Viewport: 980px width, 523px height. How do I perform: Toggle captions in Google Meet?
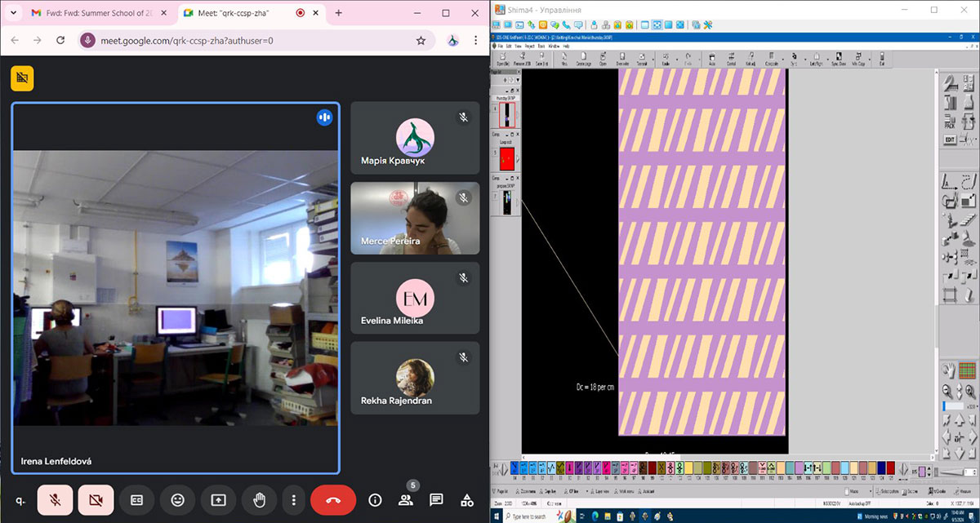point(137,499)
